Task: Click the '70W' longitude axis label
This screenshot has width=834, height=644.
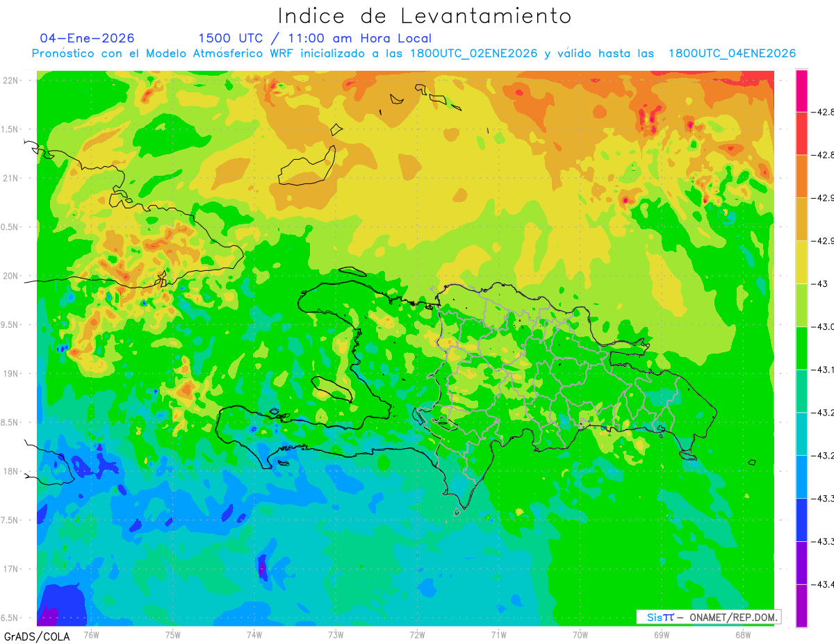Action: coord(580,635)
